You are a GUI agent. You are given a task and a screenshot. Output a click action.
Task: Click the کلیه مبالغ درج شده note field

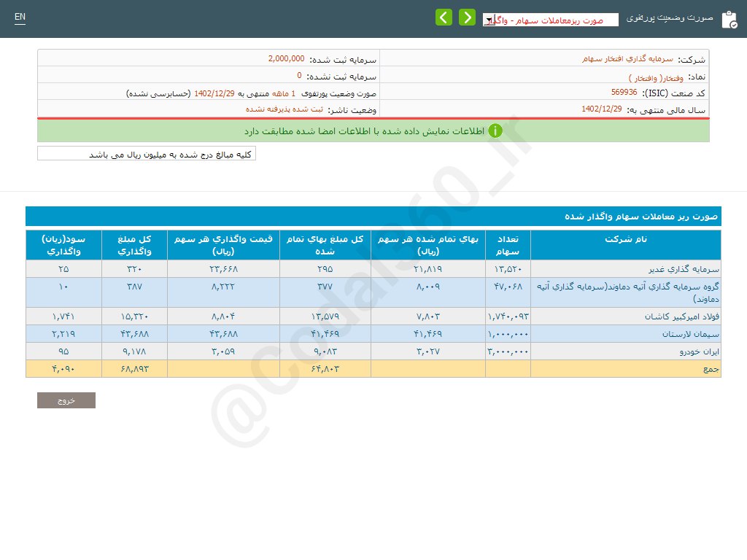(x=147, y=155)
